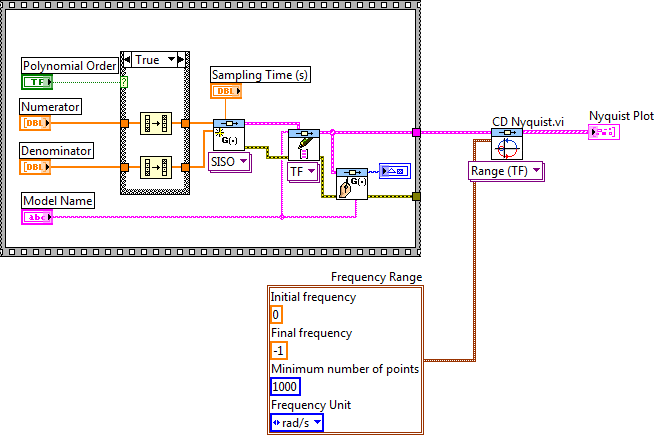This screenshot has width=656, height=435.
Task: Select the Construct Transfer Function Model VI
Action: [229, 135]
